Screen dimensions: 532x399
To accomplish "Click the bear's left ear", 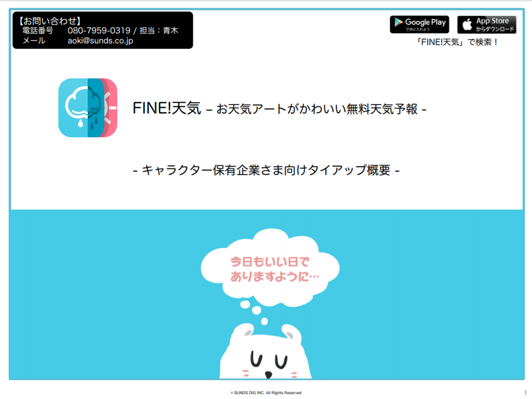I will click(x=247, y=331).
